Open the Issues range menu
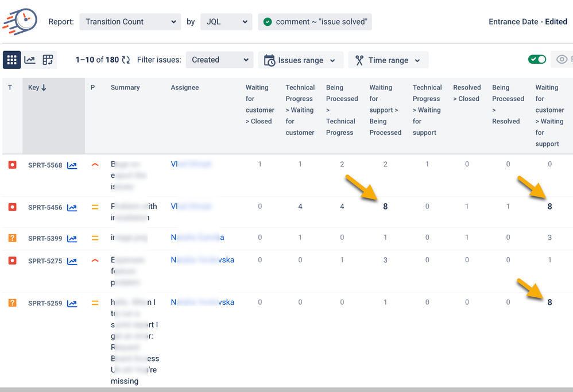This screenshot has width=573, height=392. 301,60
